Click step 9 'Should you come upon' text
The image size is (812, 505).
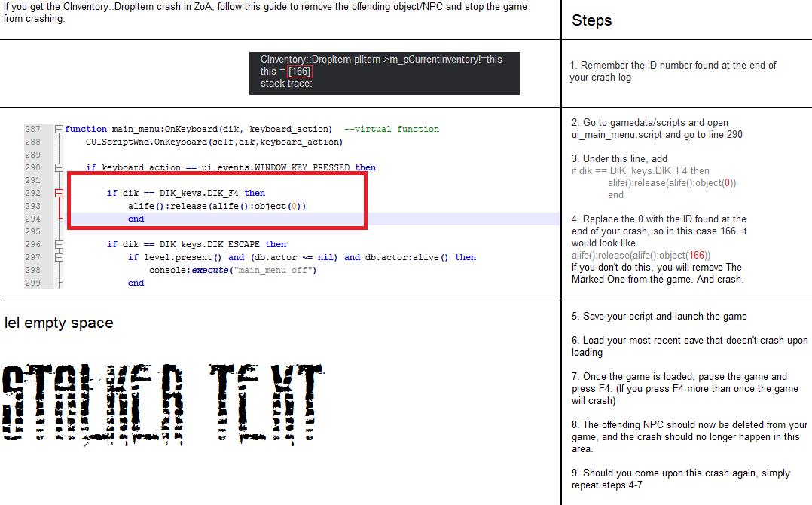point(680,479)
